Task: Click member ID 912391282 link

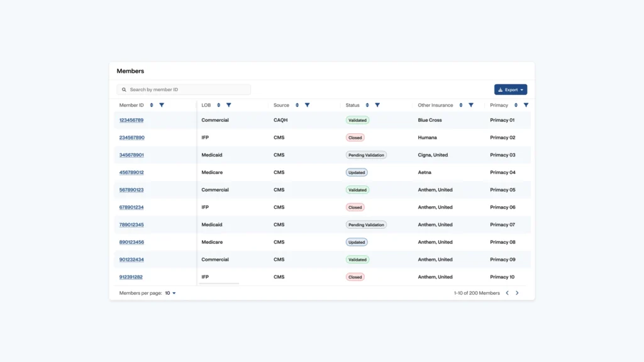Action: (131, 277)
